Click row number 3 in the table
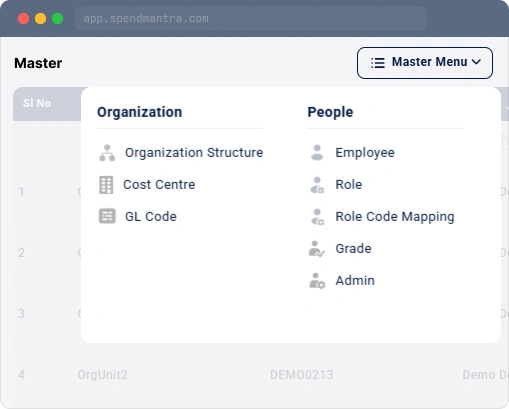Screen dimensions: 509x409 point(21,314)
